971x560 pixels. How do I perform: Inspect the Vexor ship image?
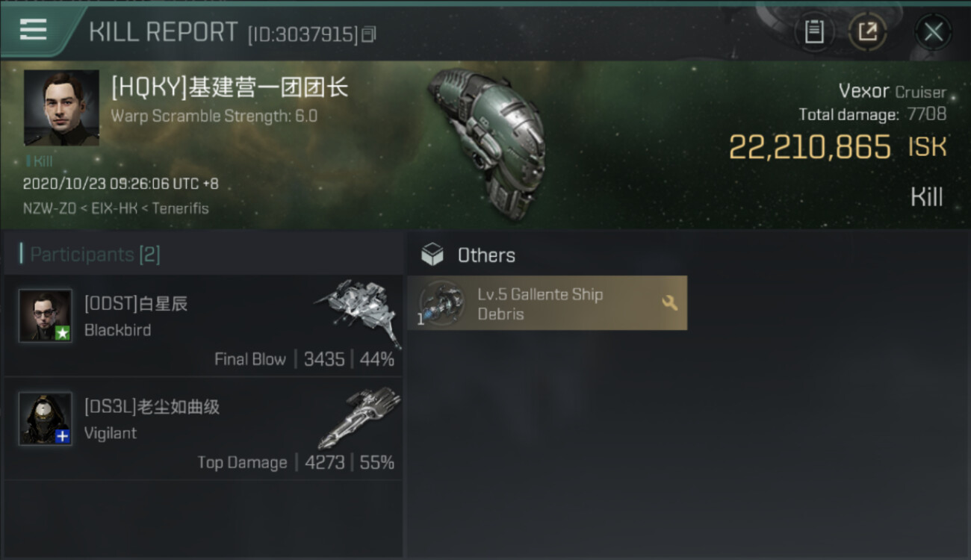pos(485,143)
